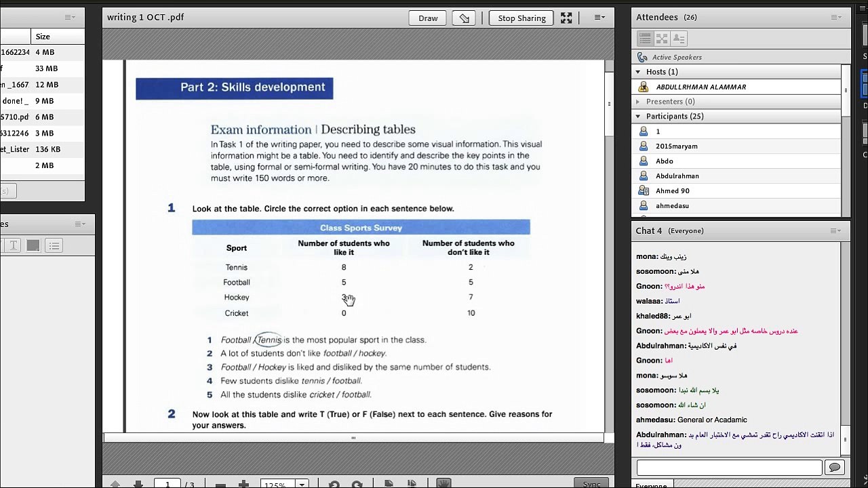
Task: Collapse the Participants (25) group
Action: pyautogui.click(x=638, y=117)
